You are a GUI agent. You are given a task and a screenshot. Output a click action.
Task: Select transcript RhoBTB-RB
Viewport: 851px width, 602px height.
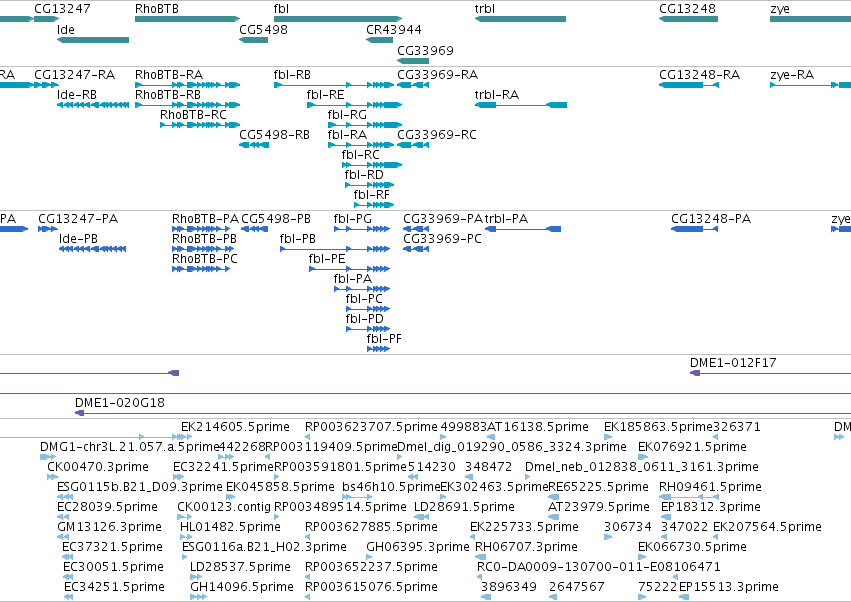coord(187,105)
